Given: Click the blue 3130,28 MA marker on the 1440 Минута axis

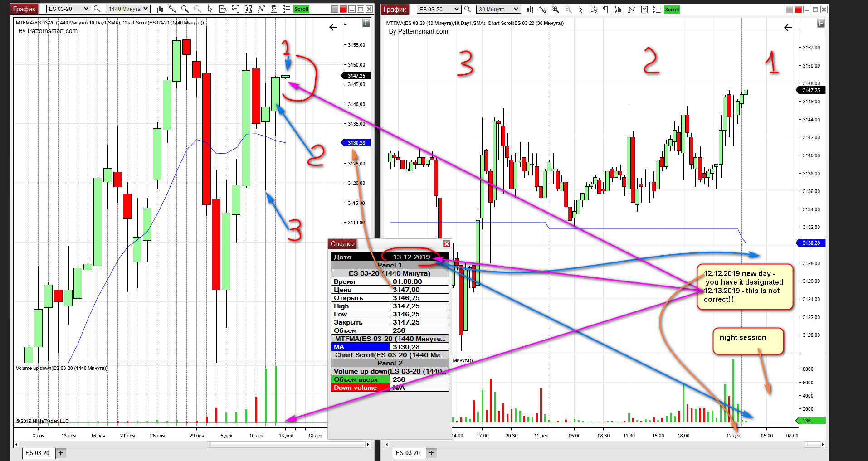Looking at the screenshot, I should point(356,143).
